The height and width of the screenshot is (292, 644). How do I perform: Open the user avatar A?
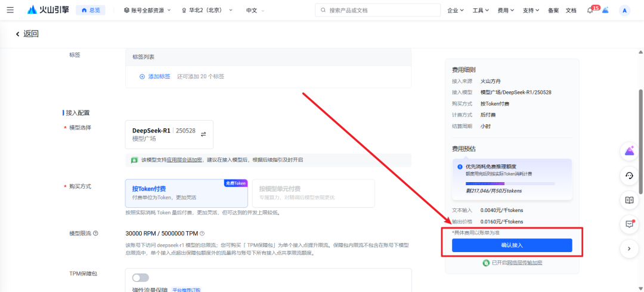(624, 11)
